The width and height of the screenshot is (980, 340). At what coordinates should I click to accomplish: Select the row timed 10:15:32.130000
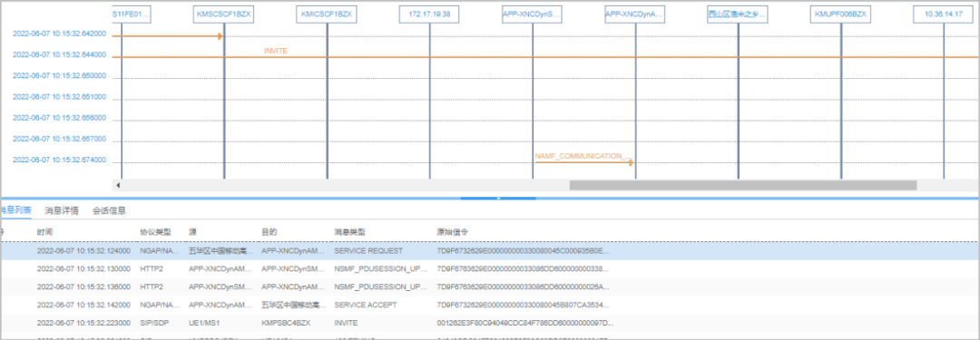point(490,268)
